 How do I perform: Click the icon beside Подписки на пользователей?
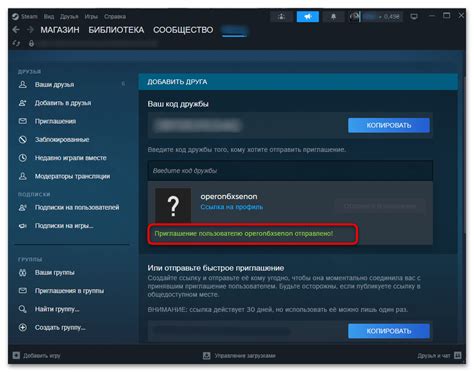(23, 207)
